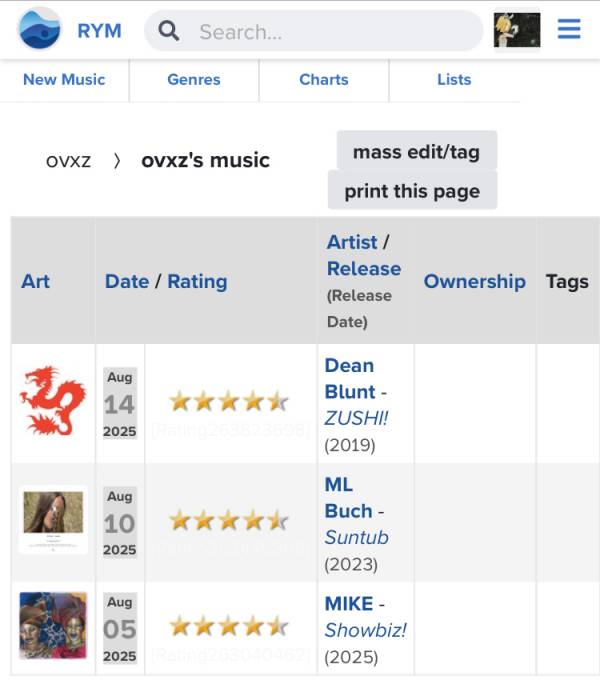View ML Buch Suntub album art

53,519
